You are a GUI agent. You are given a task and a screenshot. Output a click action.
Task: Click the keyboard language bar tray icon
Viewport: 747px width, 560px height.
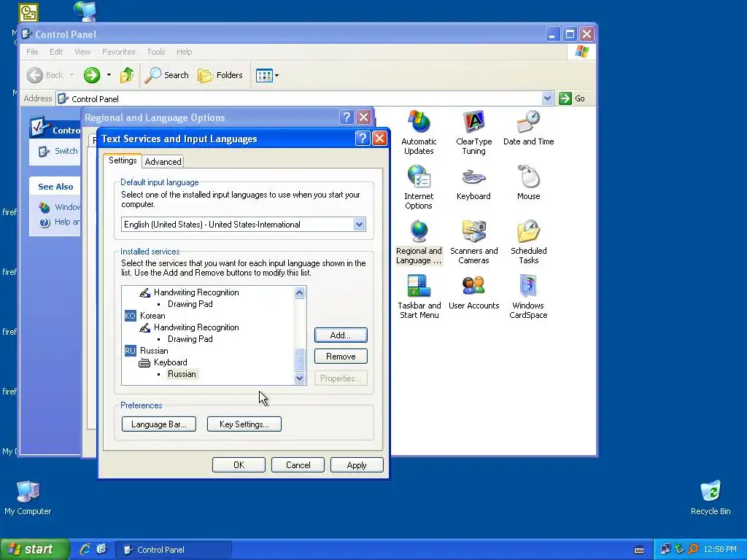coord(639,550)
